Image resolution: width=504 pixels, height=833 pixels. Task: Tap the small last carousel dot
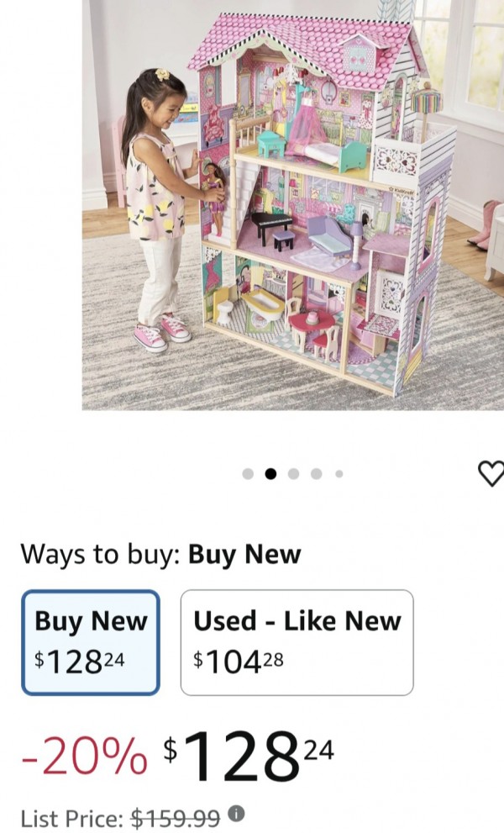(339, 473)
